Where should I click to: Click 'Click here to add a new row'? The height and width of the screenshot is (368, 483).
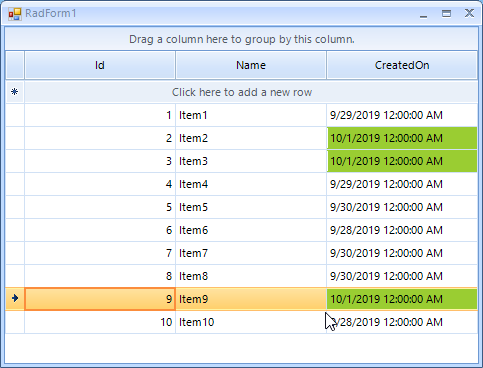coord(251,92)
